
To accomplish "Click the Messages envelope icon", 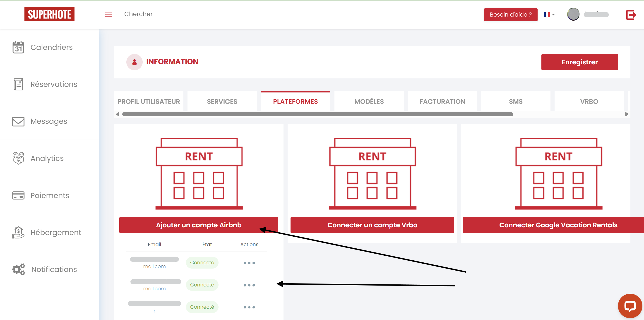I will click(x=18, y=122).
